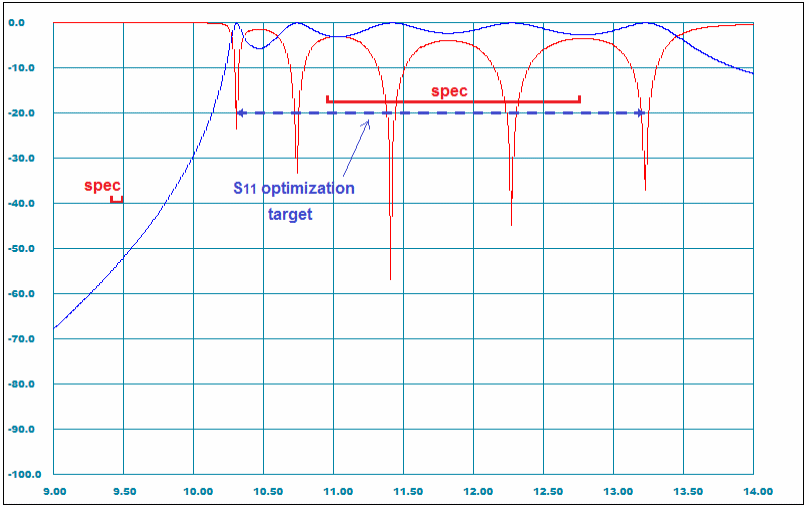Click the y-axis label -100.0
The width and height of the screenshot is (809, 507).
pos(25,474)
